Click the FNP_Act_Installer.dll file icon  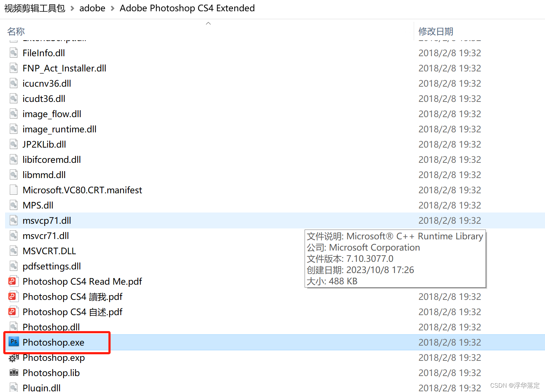[13, 68]
